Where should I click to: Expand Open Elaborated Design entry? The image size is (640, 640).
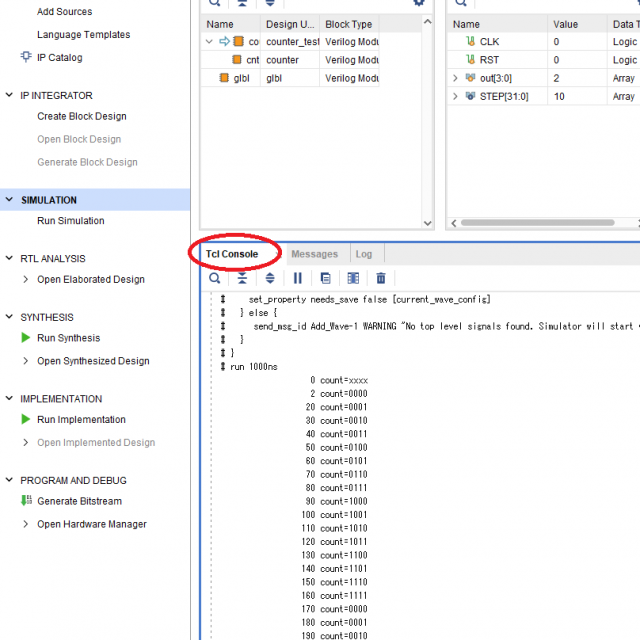(x=26, y=280)
